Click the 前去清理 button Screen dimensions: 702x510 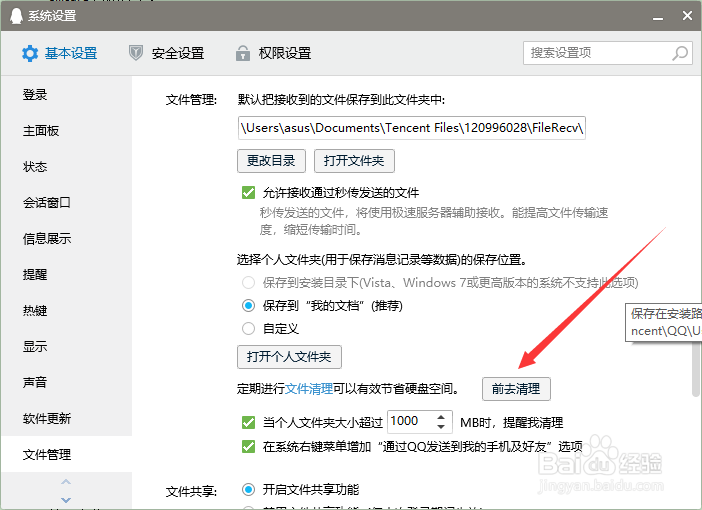[x=516, y=389]
